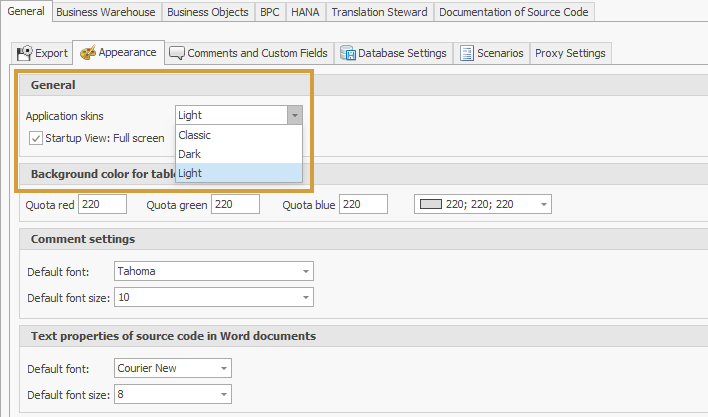The image size is (708, 417).
Task: Click the Comments and Custom Fields icon
Action: (176, 53)
